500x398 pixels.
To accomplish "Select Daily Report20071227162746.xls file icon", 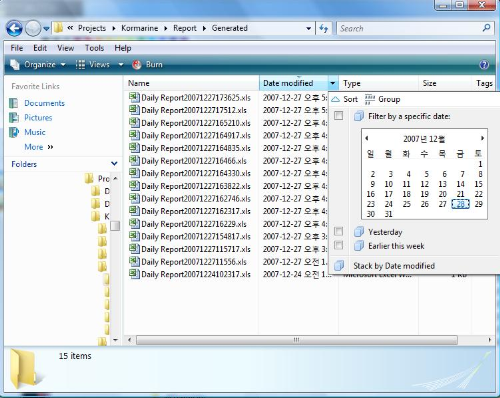I will coord(134,198).
